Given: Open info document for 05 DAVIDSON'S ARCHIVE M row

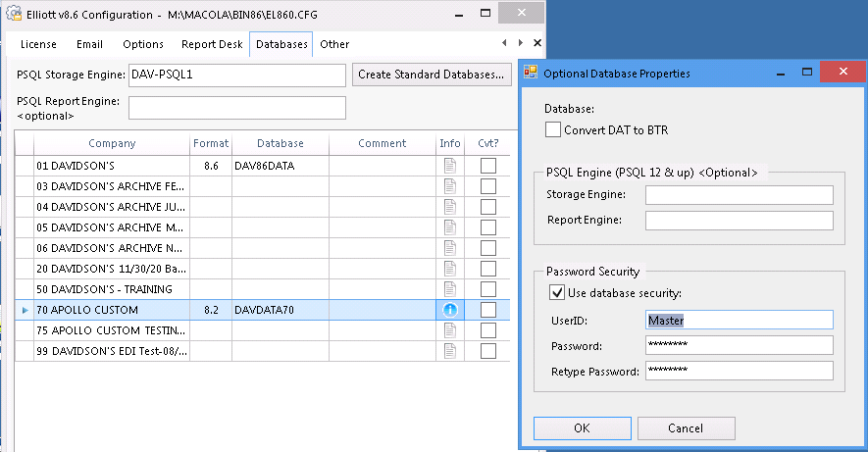Looking at the screenshot, I should coord(450,226).
